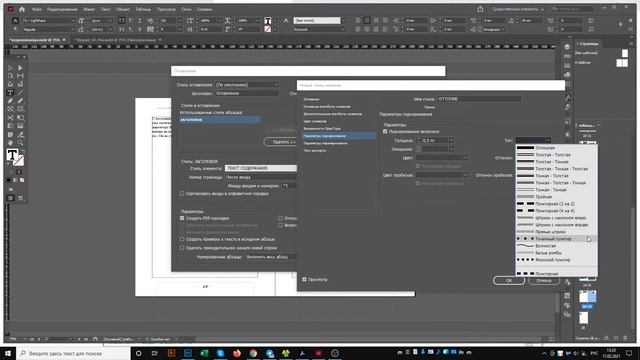640x360 pixels.
Task: Select the Free Transform tool
Action: point(20,118)
